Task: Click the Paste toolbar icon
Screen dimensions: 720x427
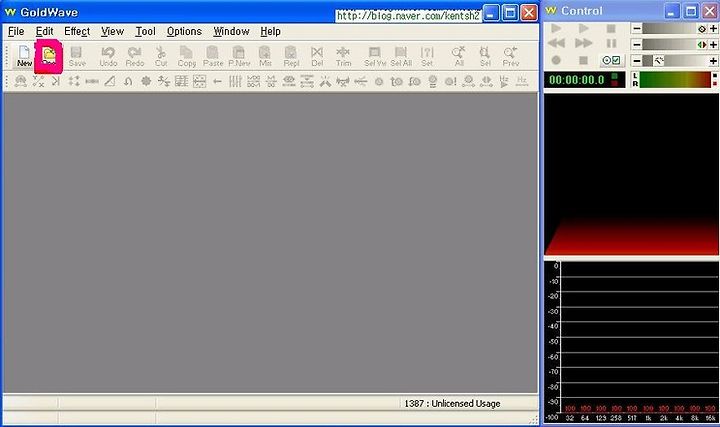Action: click(x=213, y=56)
